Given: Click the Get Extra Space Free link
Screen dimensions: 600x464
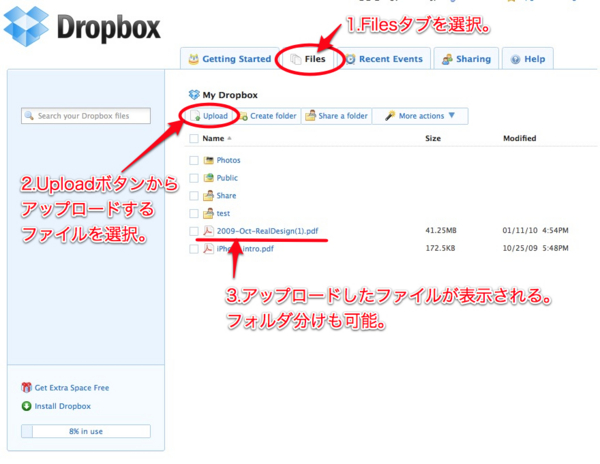Looking at the screenshot, I should pos(72,388).
